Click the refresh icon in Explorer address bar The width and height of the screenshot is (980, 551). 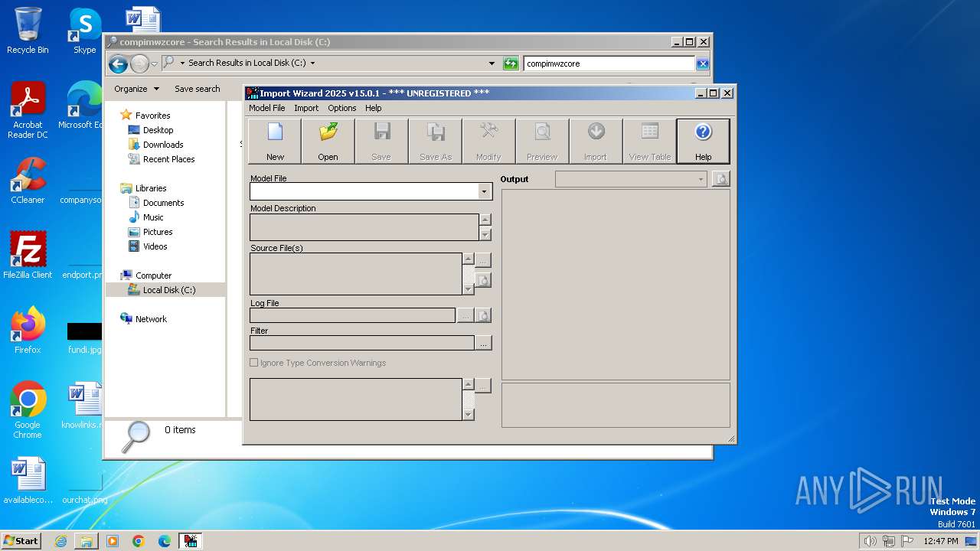click(x=511, y=64)
